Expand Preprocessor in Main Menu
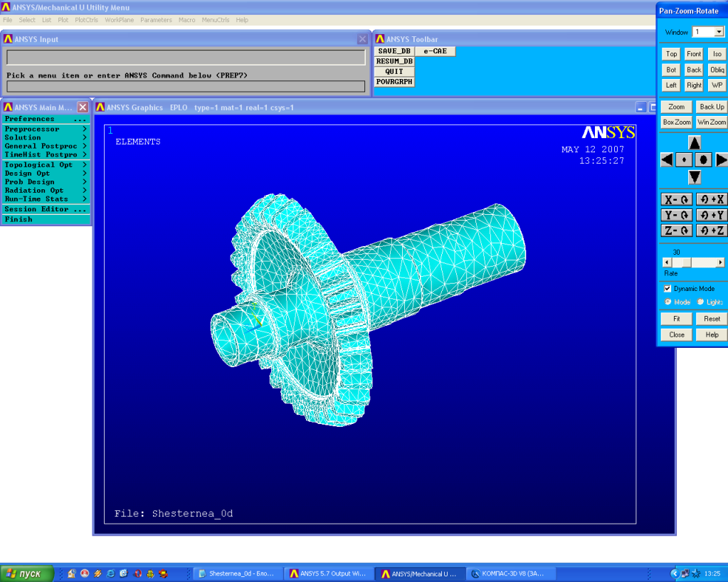 [46, 129]
